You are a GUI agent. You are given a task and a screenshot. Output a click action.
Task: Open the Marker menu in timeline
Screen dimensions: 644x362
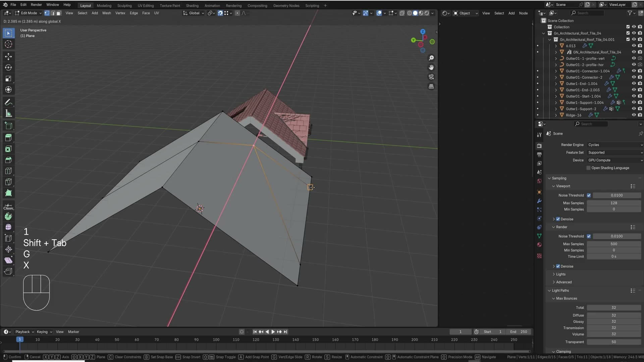click(73, 332)
